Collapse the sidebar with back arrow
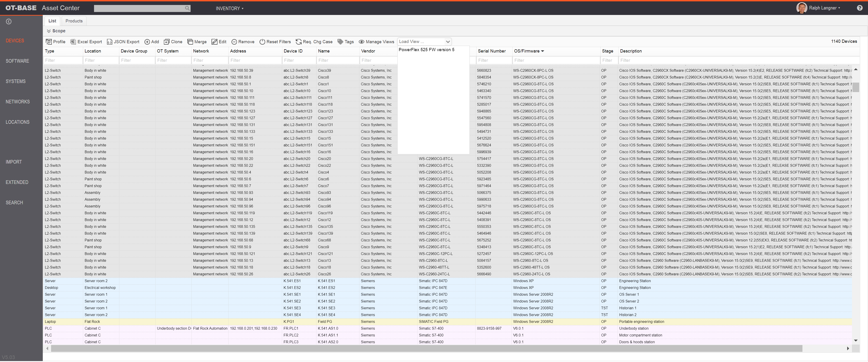868x362 pixels. [x=9, y=21]
